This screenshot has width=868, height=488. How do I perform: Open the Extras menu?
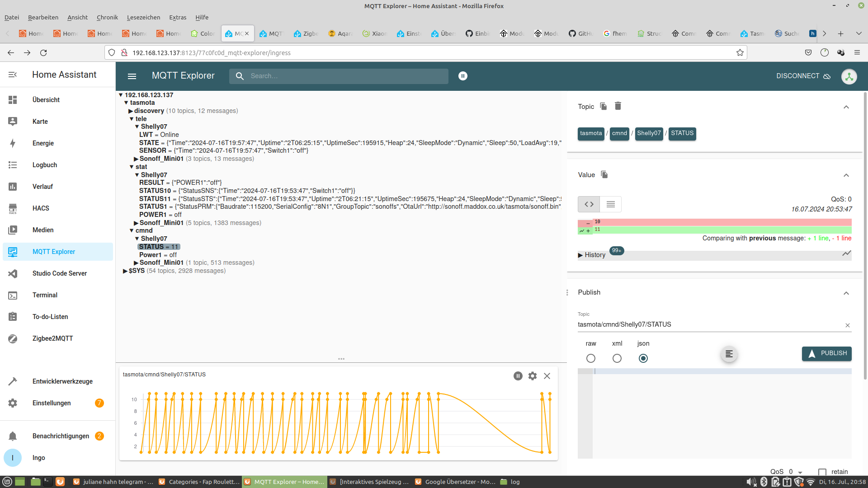coord(178,18)
